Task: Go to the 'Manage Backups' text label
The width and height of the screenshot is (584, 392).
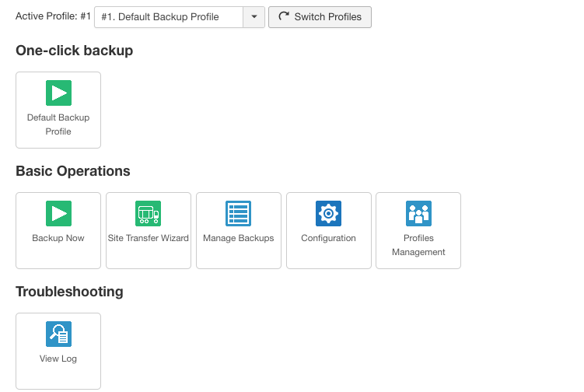Action: click(238, 238)
